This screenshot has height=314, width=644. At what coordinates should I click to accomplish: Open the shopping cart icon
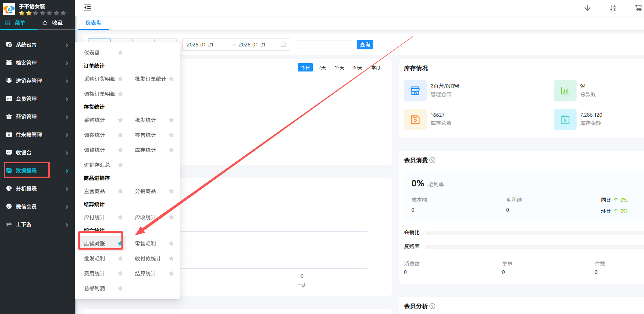pos(638,8)
